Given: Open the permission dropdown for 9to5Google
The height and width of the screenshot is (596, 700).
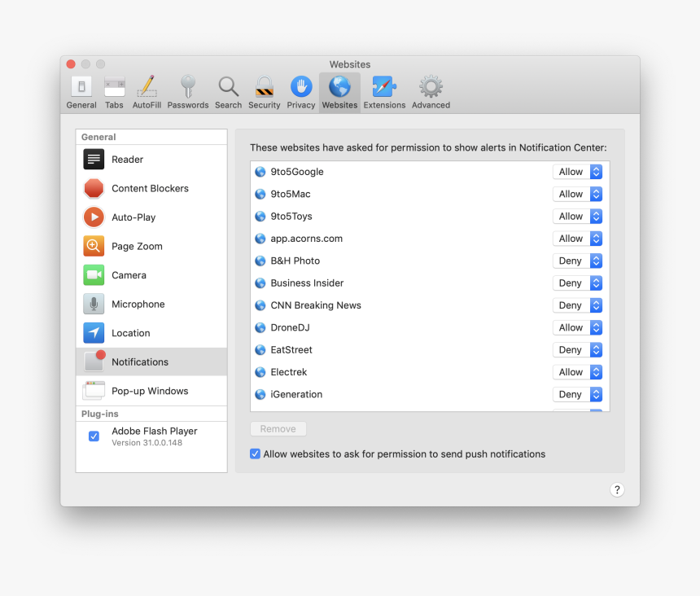Looking at the screenshot, I should pyautogui.click(x=578, y=172).
